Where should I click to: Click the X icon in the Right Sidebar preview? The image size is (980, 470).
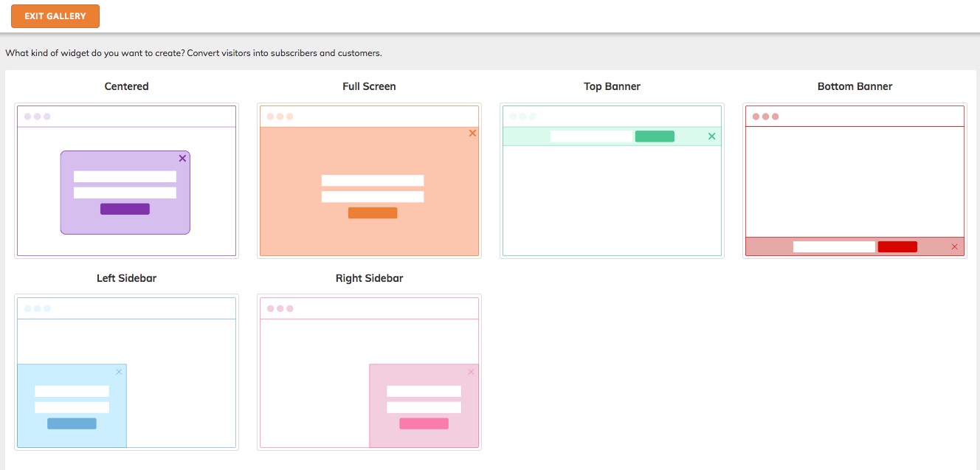(x=470, y=372)
